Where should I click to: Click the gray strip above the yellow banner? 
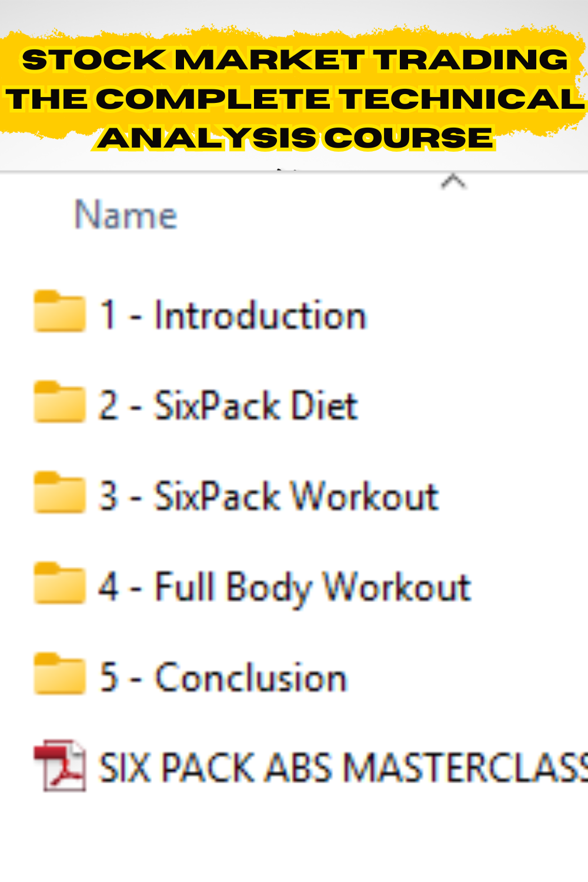(294, 13)
